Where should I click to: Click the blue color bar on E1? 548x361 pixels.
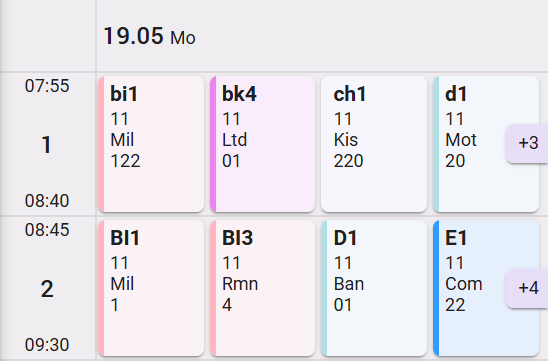pyautogui.click(x=436, y=288)
